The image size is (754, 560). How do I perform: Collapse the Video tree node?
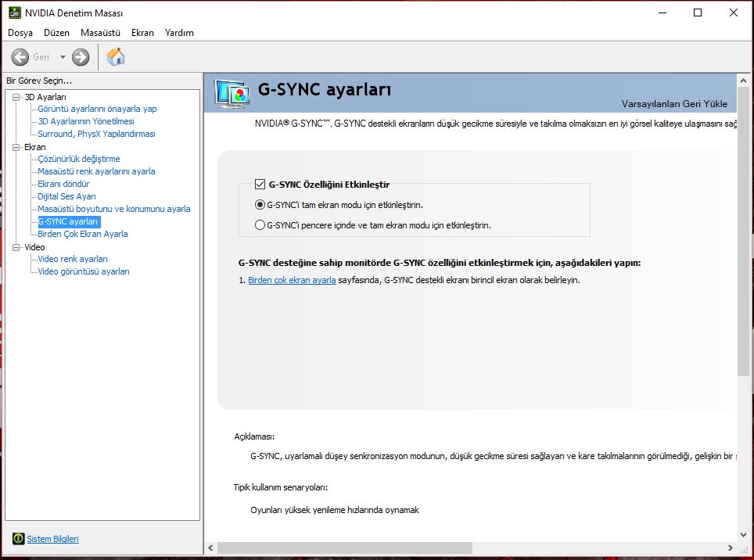16,247
